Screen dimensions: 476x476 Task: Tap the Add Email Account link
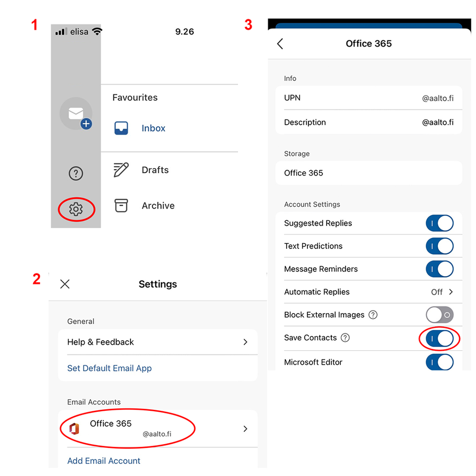tap(104, 461)
